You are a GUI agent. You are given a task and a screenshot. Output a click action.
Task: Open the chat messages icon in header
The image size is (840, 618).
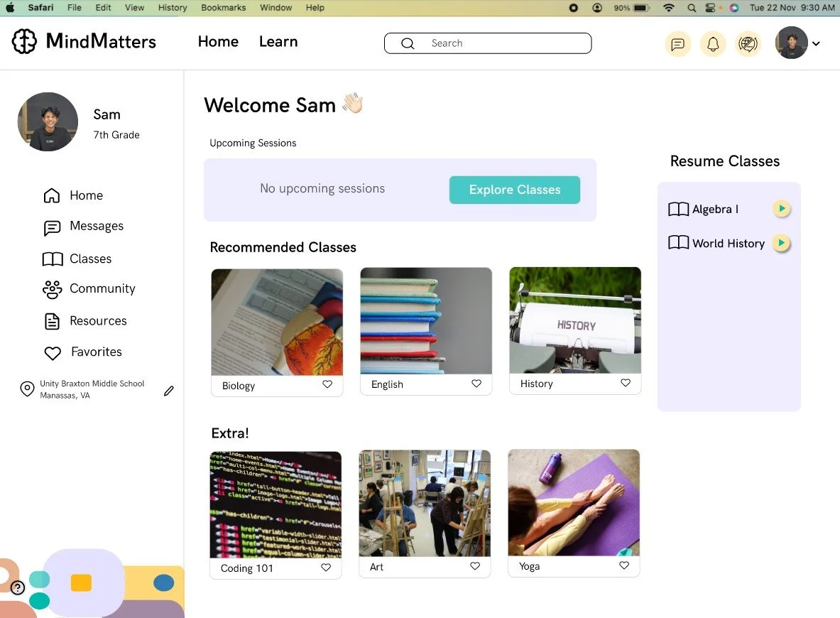(x=677, y=43)
